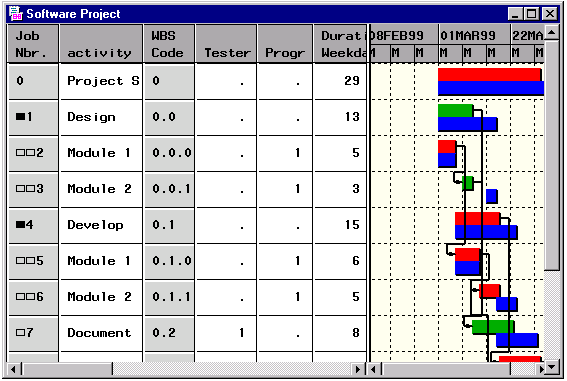Screen dimensions: 567x381
Task: Click the Duration Weekdays column header
Action: (x=340, y=44)
